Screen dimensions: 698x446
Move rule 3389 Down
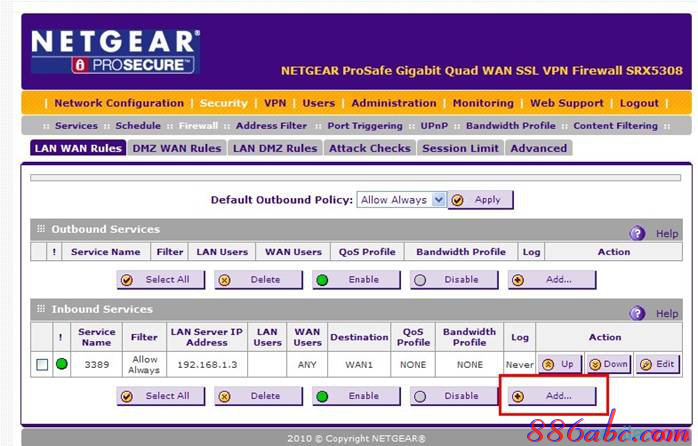[609, 364]
